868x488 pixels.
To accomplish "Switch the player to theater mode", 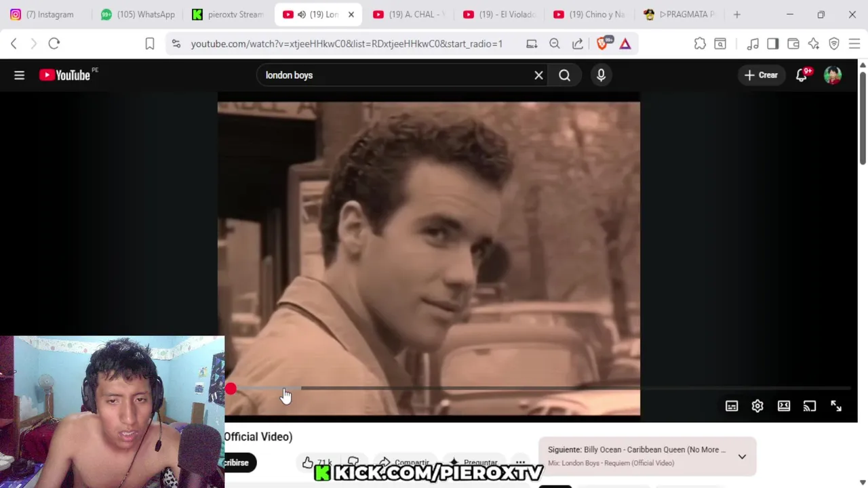I will point(784,406).
